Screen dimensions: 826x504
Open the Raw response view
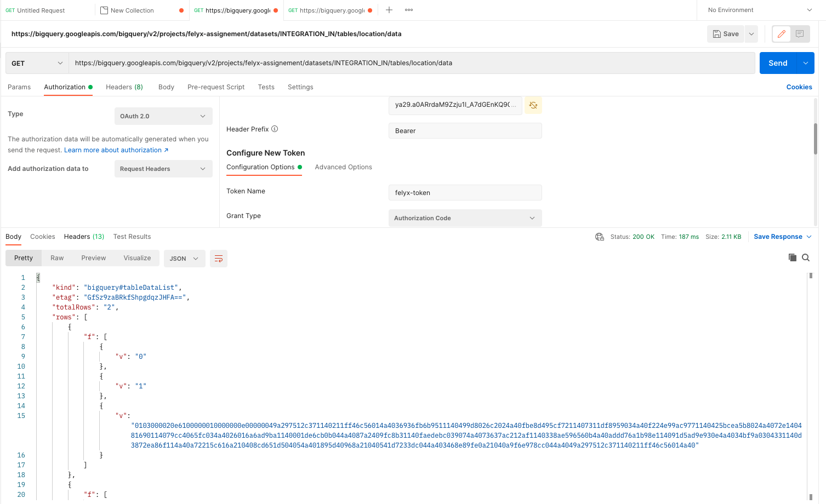coord(56,257)
